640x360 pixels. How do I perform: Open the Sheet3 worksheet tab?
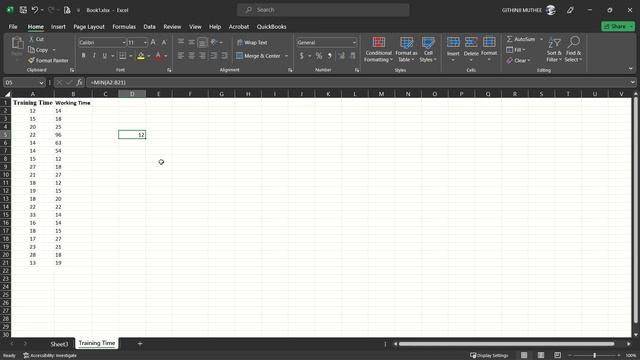pos(59,344)
